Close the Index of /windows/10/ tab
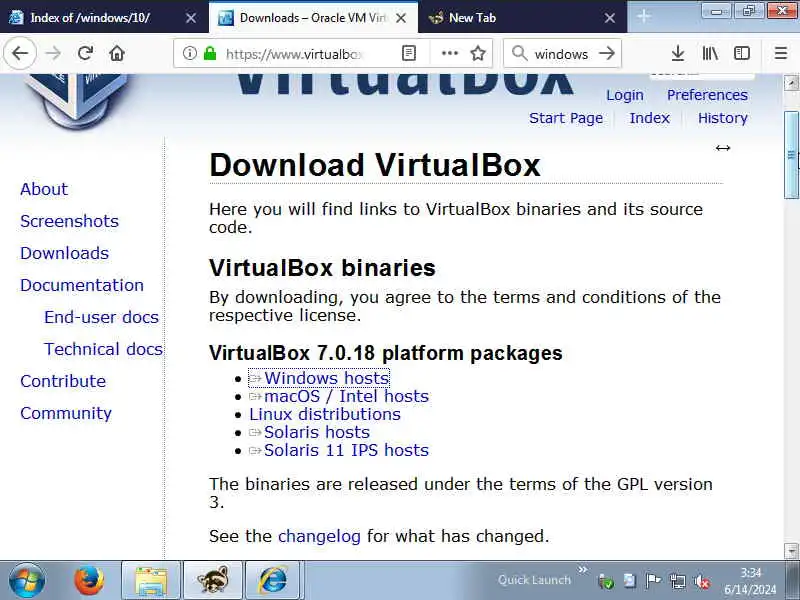 [191, 18]
